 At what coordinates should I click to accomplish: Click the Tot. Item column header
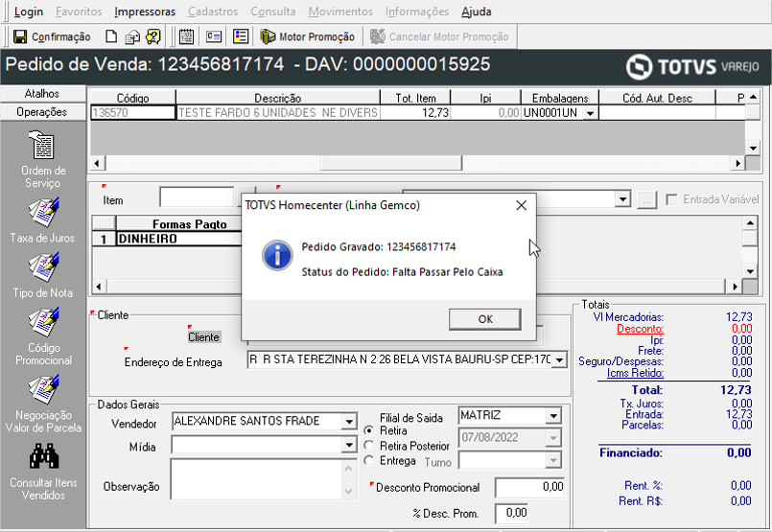pyautogui.click(x=415, y=98)
